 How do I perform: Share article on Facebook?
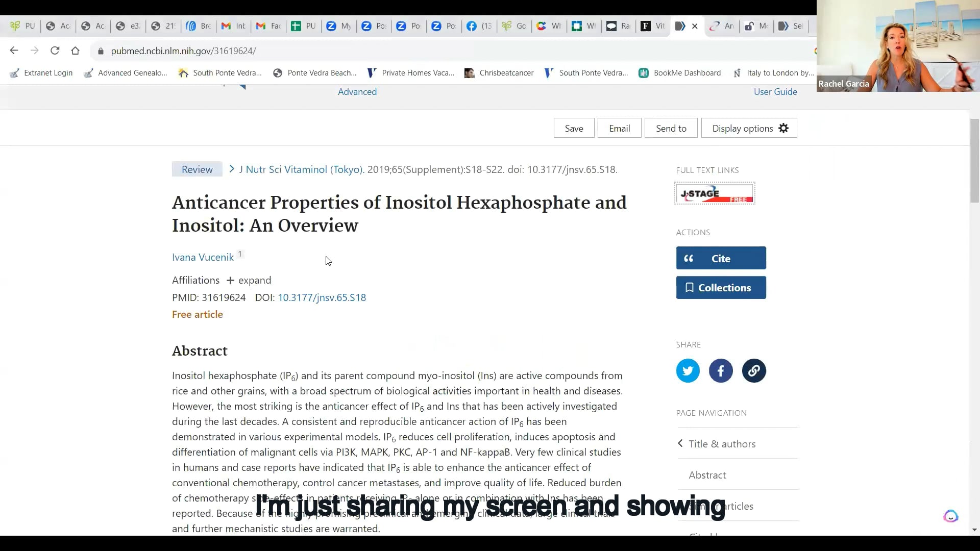(720, 371)
